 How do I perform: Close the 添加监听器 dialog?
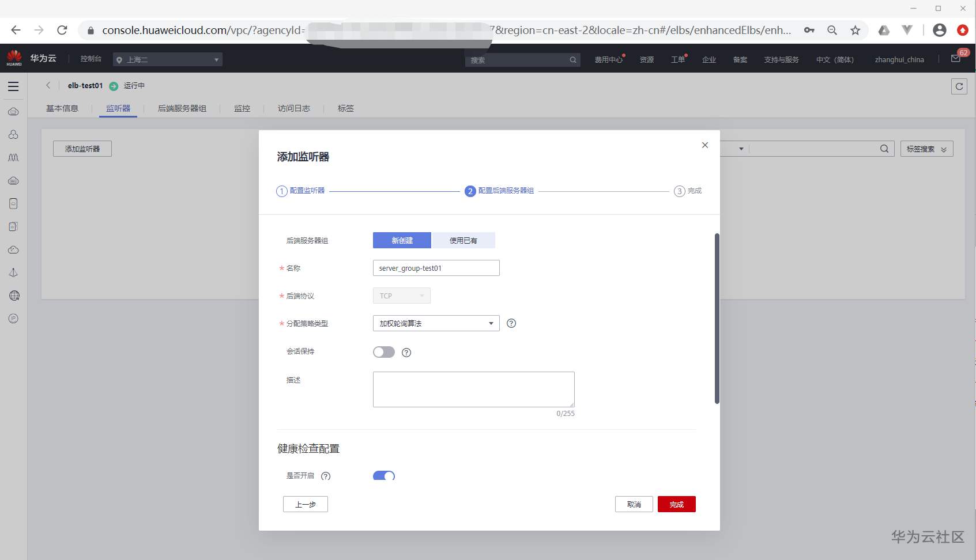coord(705,145)
